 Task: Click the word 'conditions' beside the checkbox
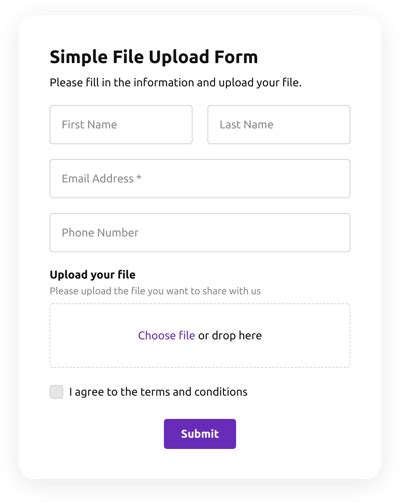(x=221, y=392)
